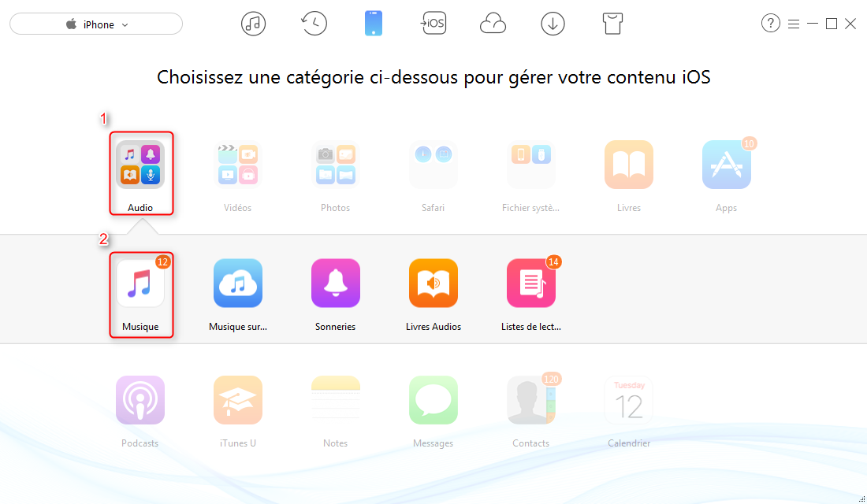
Task: Open the move to iOS icon
Action: [x=433, y=24]
